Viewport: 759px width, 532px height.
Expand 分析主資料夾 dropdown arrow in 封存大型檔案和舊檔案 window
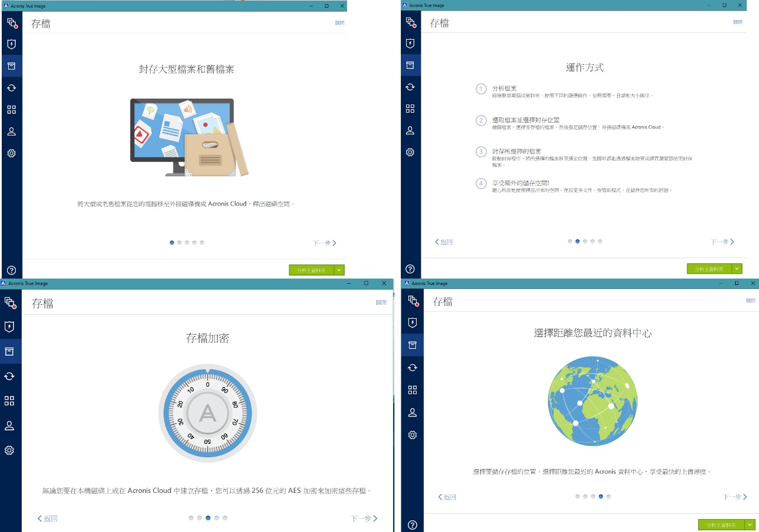[339, 270]
